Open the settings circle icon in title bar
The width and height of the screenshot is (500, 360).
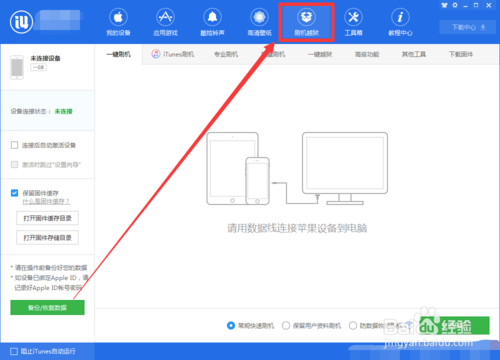455,5
